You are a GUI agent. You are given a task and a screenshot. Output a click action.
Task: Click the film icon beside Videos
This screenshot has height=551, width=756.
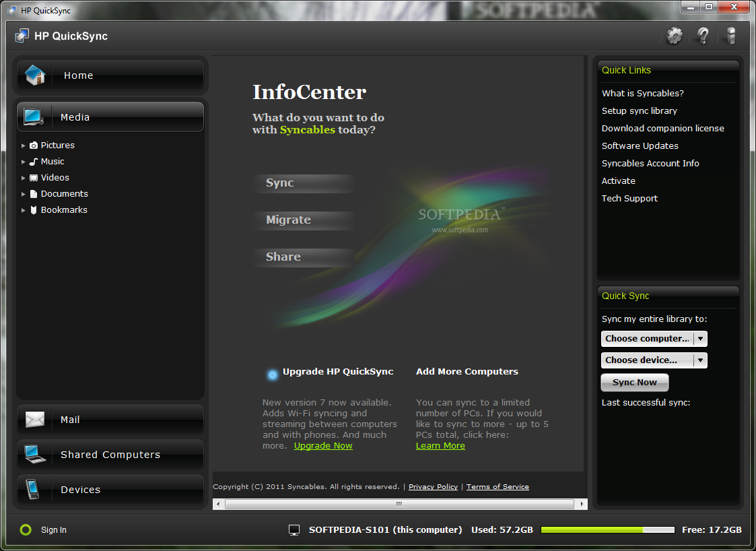click(x=33, y=178)
